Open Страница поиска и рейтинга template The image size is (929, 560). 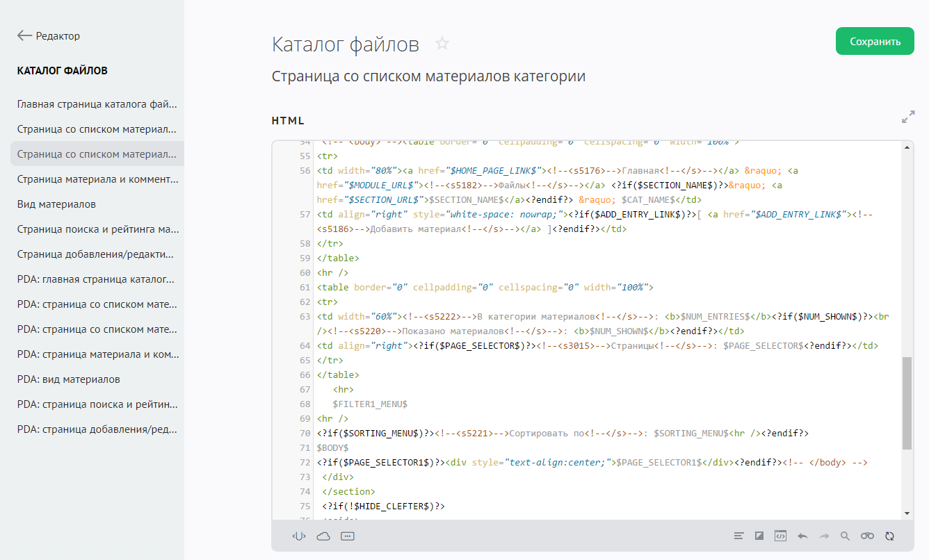97,229
